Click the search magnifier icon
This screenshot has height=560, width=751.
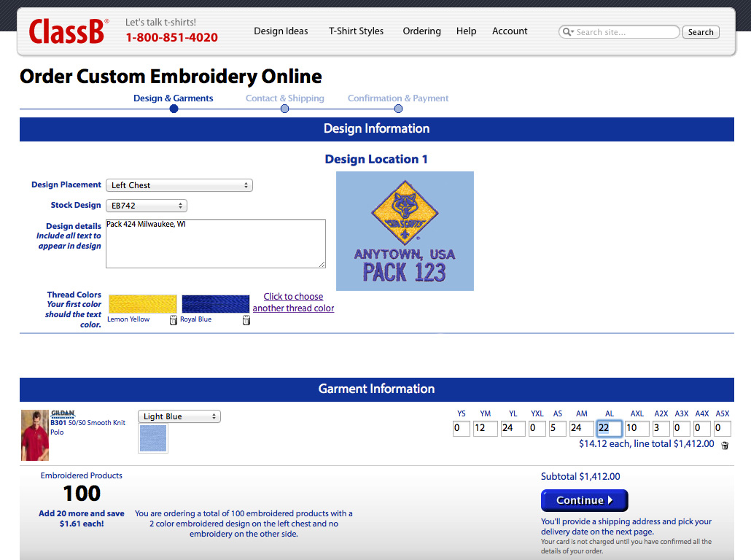tap(567, 32)
